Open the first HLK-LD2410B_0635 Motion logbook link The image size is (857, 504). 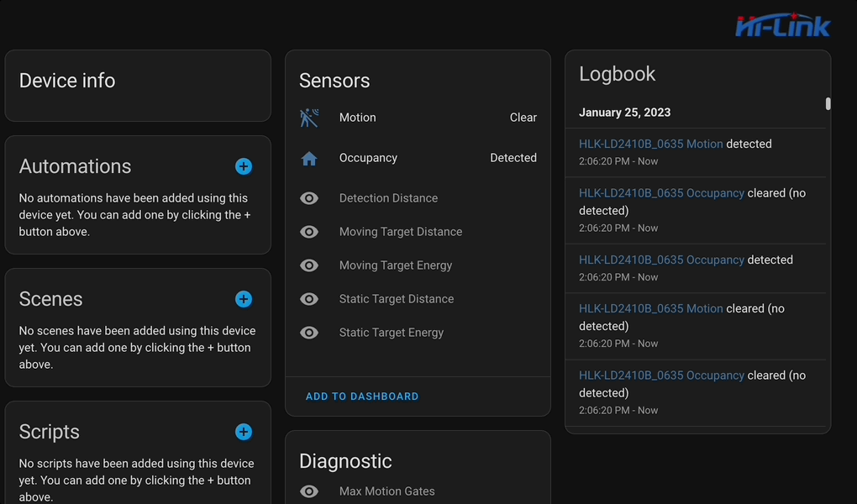click(650, 144)
